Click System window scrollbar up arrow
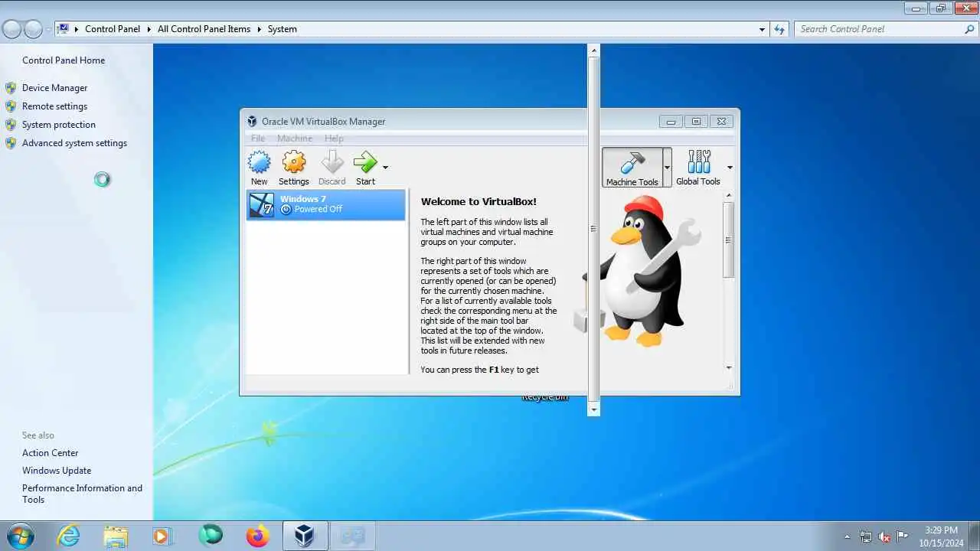Viewport: 980px width, 551px height. point(593,50)
